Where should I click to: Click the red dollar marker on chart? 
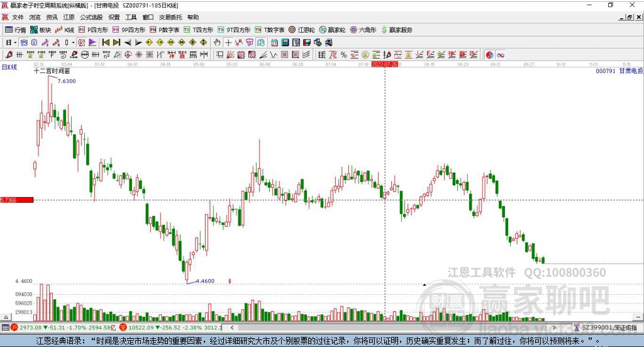230,282
